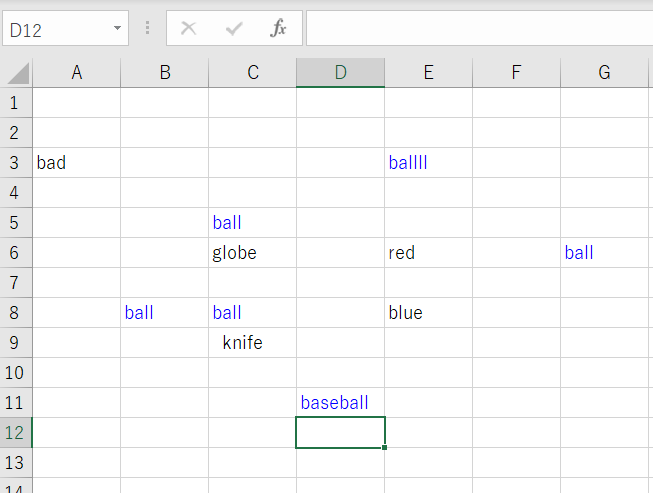Click the cell containing "knife"
This screenshot has width=653, height=493.
pyautogui.click(x=252, y=343)
